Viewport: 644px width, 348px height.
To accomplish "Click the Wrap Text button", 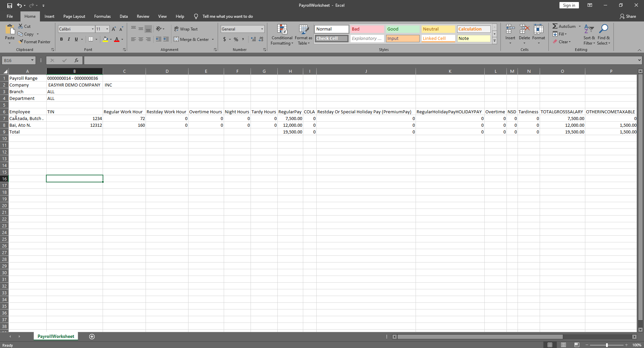I will (x=186, y=29).
